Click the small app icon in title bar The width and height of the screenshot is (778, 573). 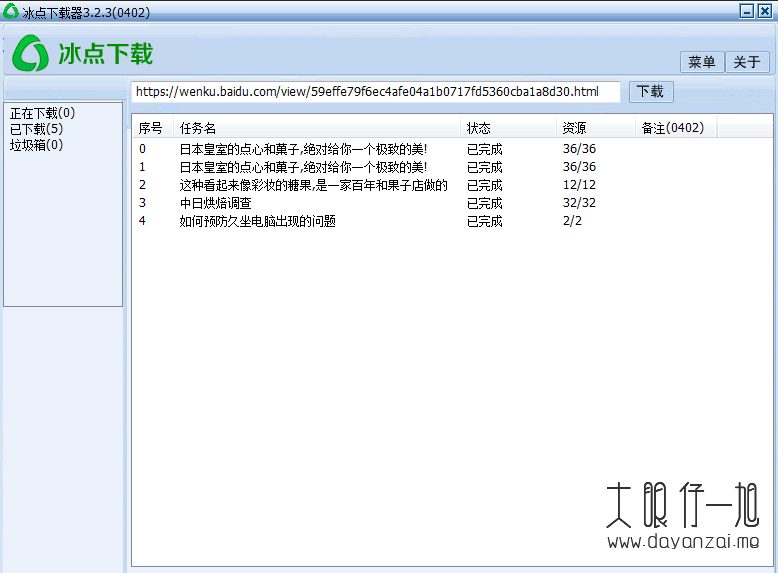pyautogui.click(x=10, y=11)
